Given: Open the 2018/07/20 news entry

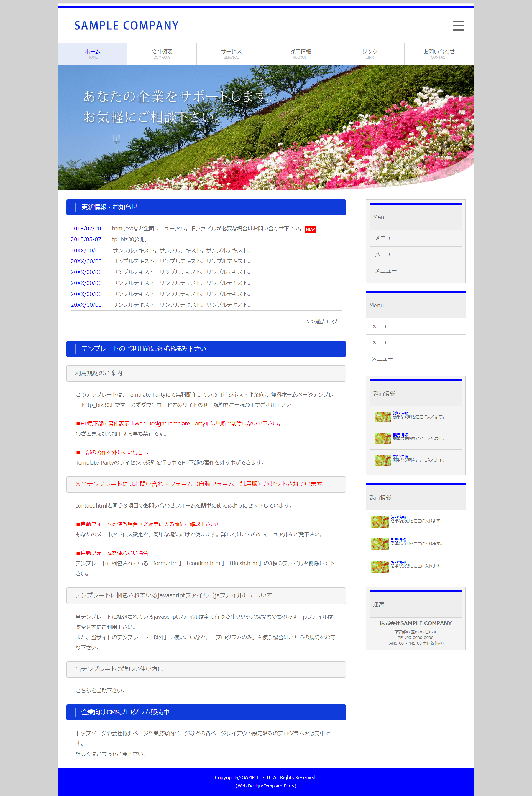Looking at the screenshot, I should (x=86, y=229).
